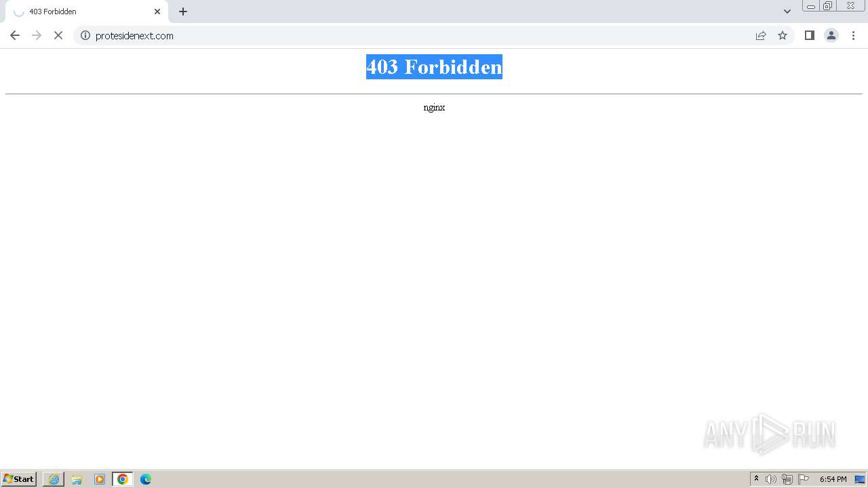Open the network status icon

[787, 479]
